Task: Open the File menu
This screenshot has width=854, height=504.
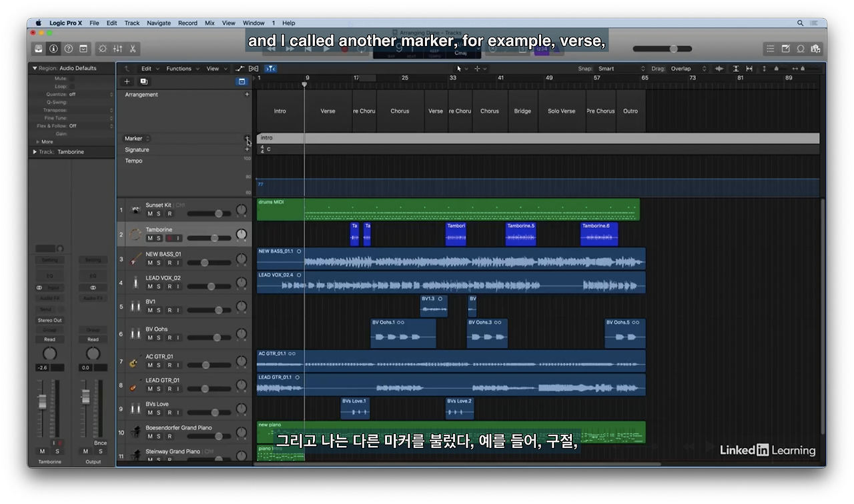Action: point(94,23)
